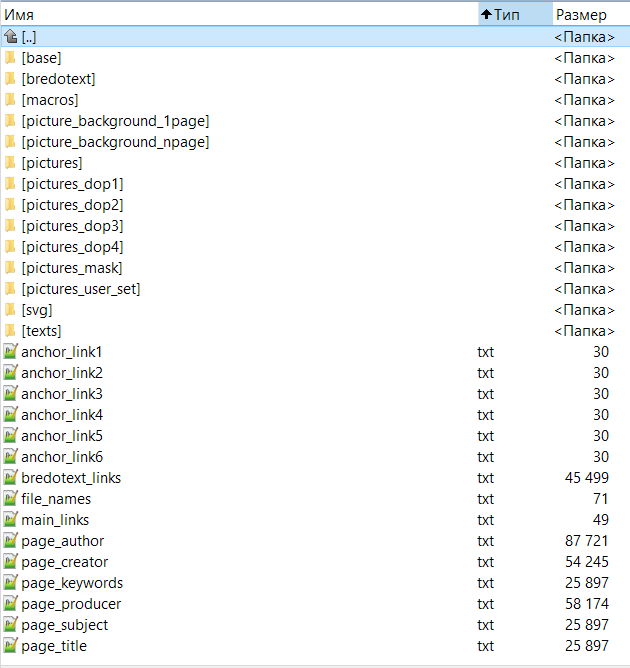The image size is (630, 668).
Task: Sort by the Размер column header
Action: [x=590, y=14]
